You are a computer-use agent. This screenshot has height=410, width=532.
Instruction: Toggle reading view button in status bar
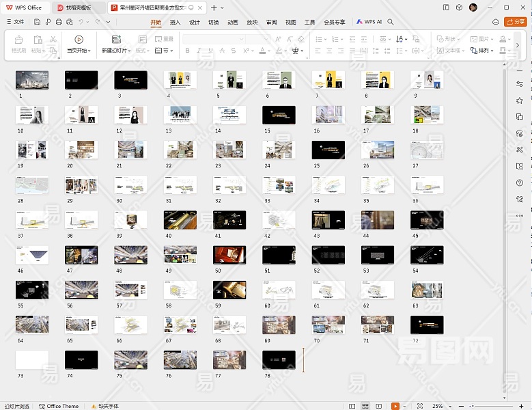tap(378, 406)
